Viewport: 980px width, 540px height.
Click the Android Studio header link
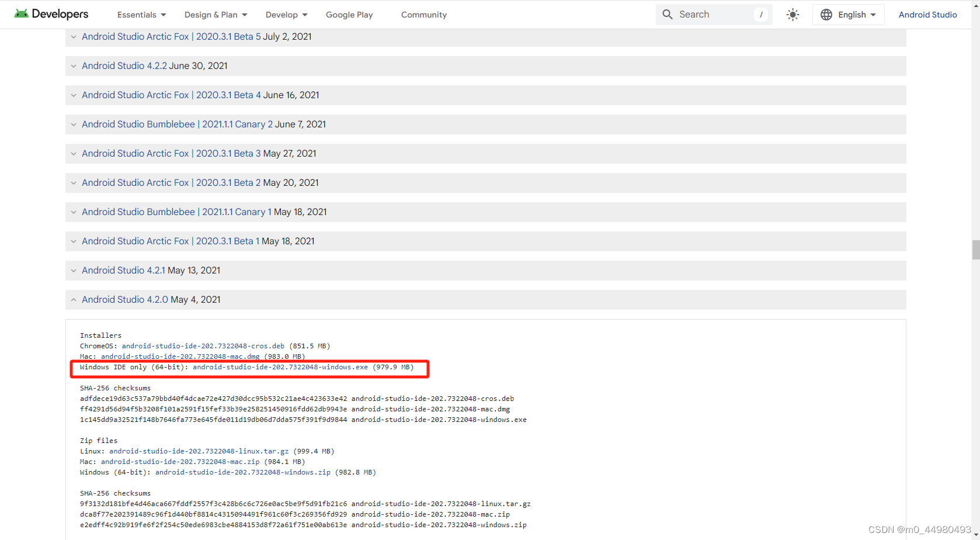927,15
